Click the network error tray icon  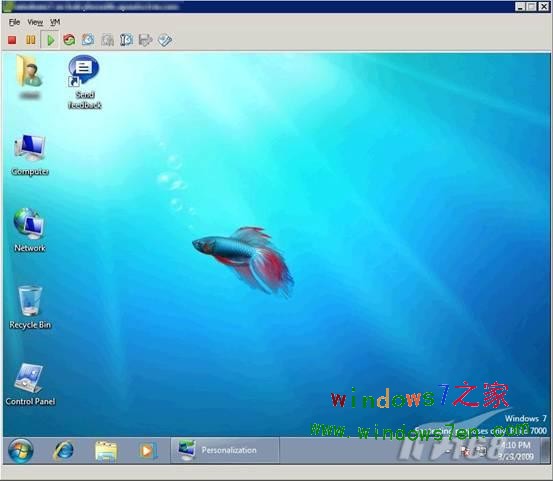[x=465, y=451]
